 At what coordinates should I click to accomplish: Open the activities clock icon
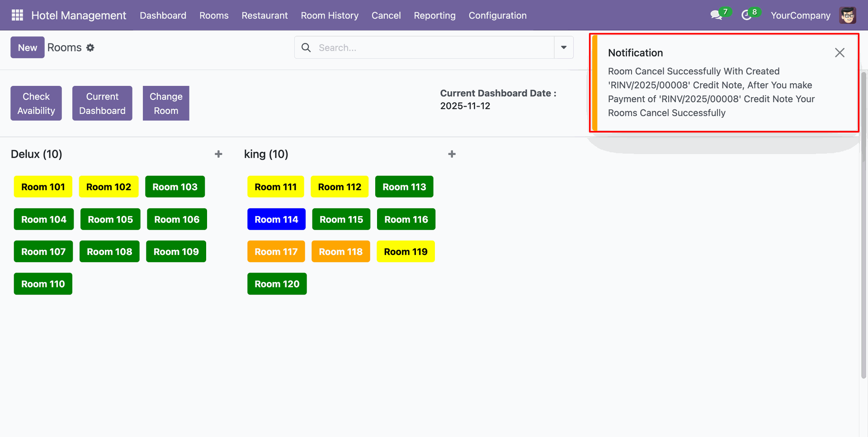point(746,15)
